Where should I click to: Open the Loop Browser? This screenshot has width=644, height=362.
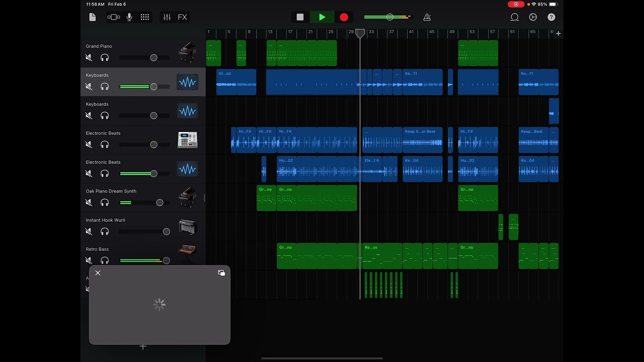click(x=514, y=17)
